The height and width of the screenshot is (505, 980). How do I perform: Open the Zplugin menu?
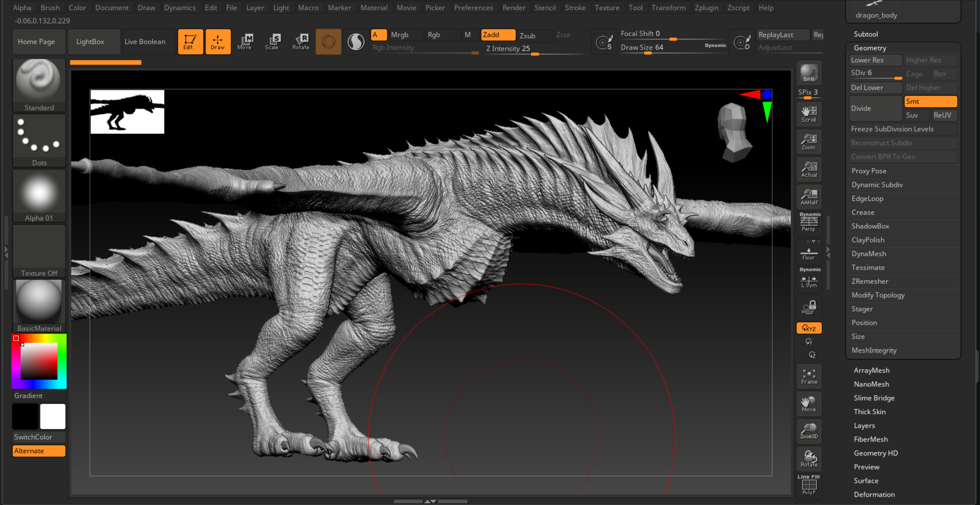[x=706, y=8]
